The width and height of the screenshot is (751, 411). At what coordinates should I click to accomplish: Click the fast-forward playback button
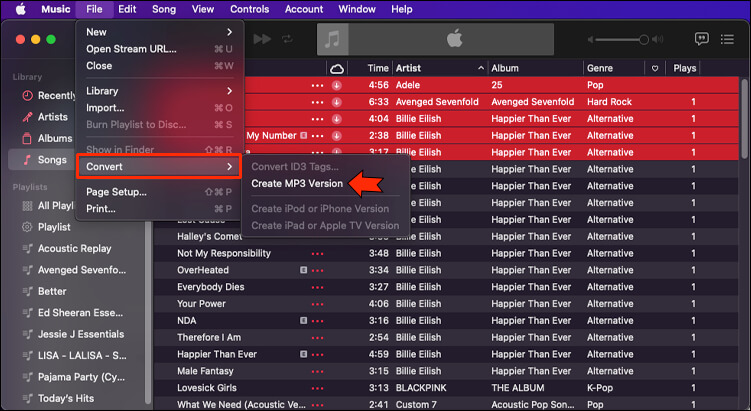(x=263, y=39)
